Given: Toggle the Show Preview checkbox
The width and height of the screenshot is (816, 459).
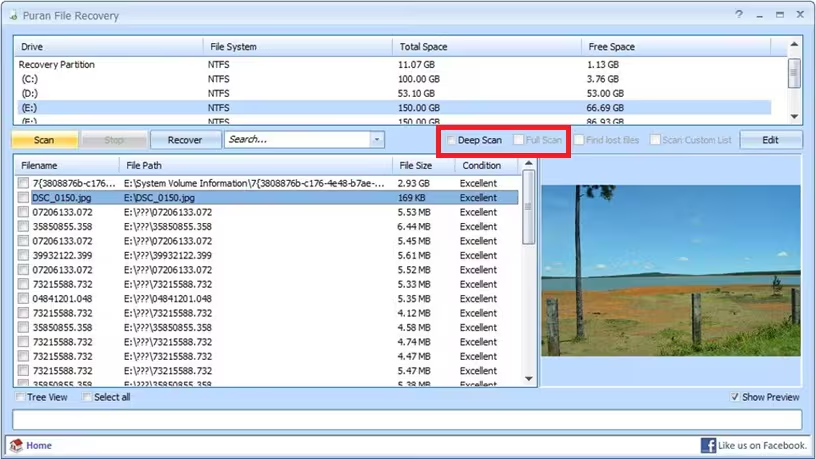Looking at the screenshot, I should click(735, 397).
